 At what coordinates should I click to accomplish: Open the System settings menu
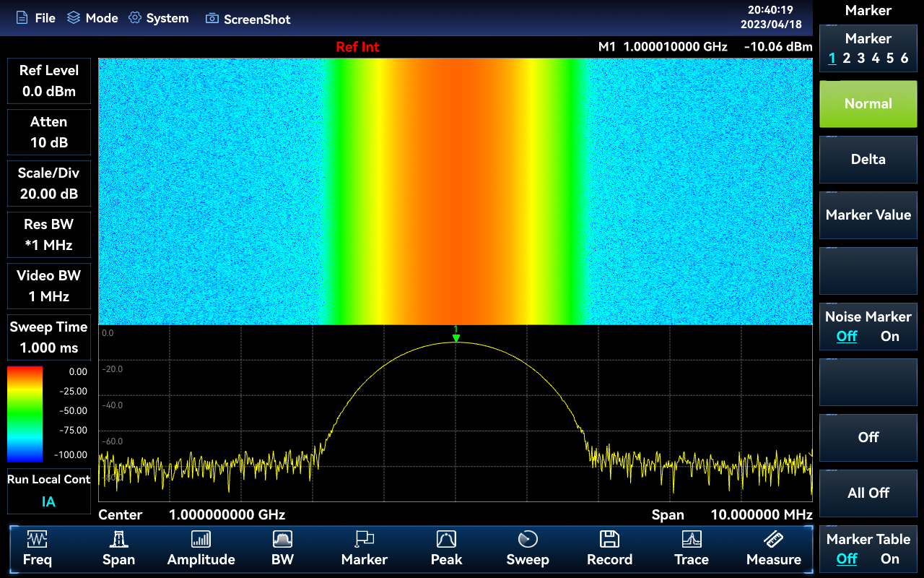[x=159, y=18]
